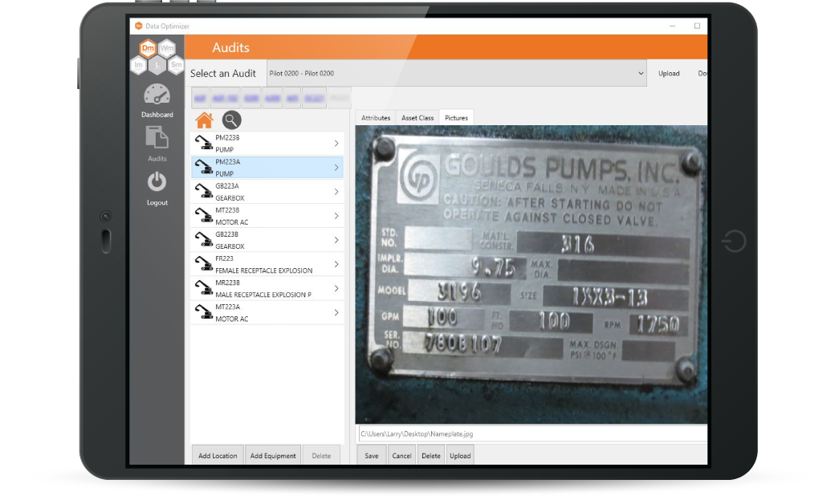Expand GB223A GEARBOX row chevron
This screenshot has width=835, height=504.
click(x=336, y=192)
